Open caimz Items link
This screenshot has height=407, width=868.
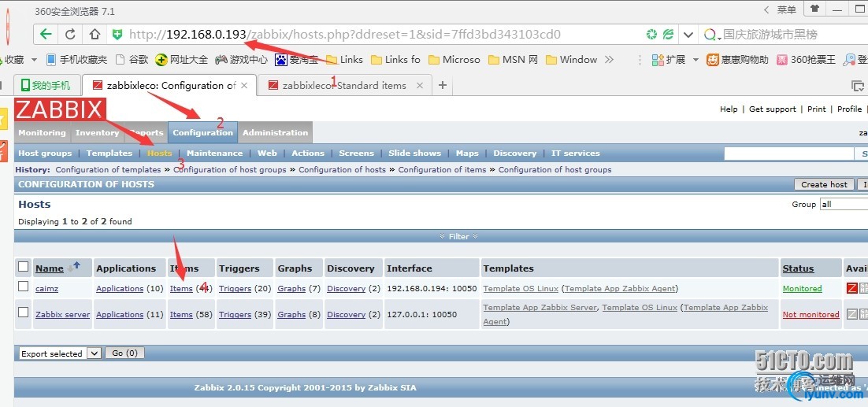click(x=181, y=289)
